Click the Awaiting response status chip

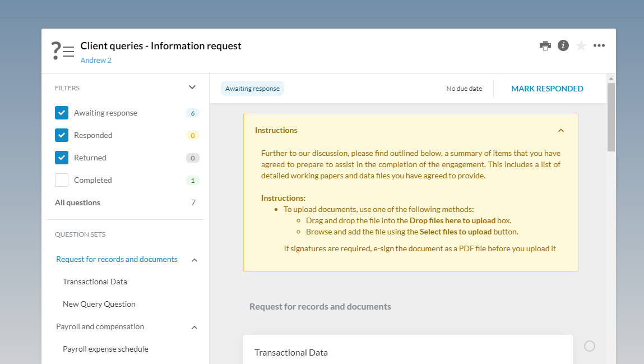(252, 88)
